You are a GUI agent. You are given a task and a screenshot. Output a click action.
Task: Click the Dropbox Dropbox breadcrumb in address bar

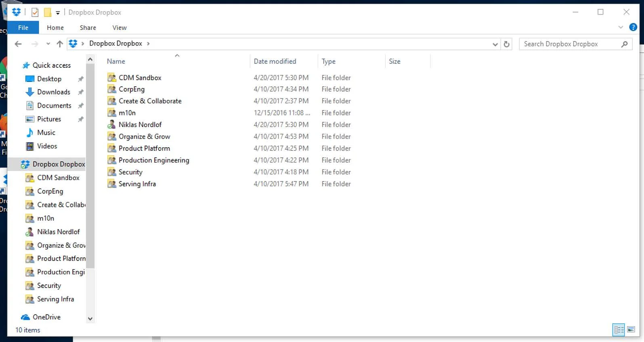[x=115, y=44]
